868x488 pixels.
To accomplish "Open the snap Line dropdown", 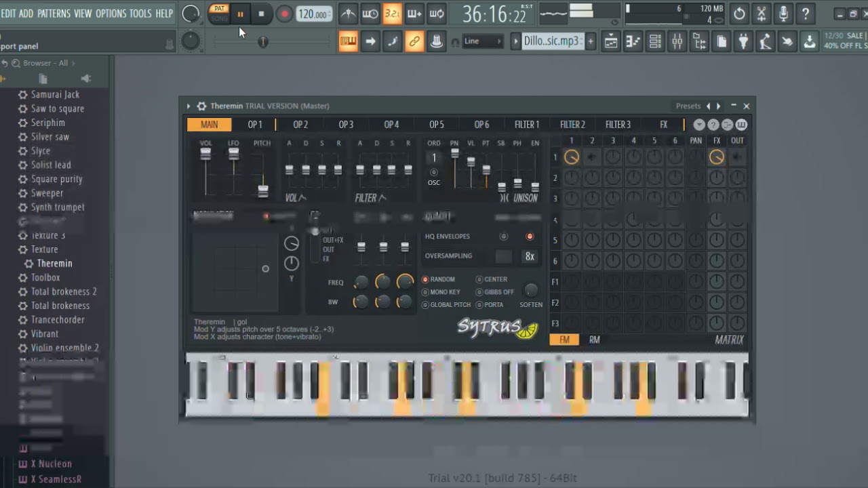I will [x=483, y=41].
